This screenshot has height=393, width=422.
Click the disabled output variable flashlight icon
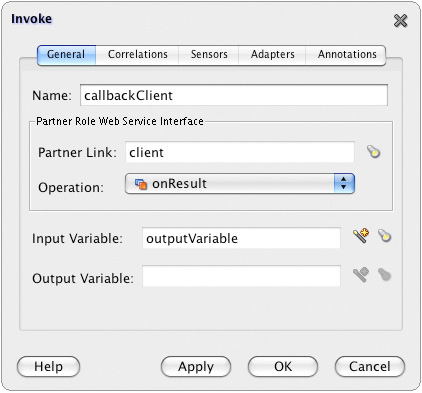tap(384, 275)
